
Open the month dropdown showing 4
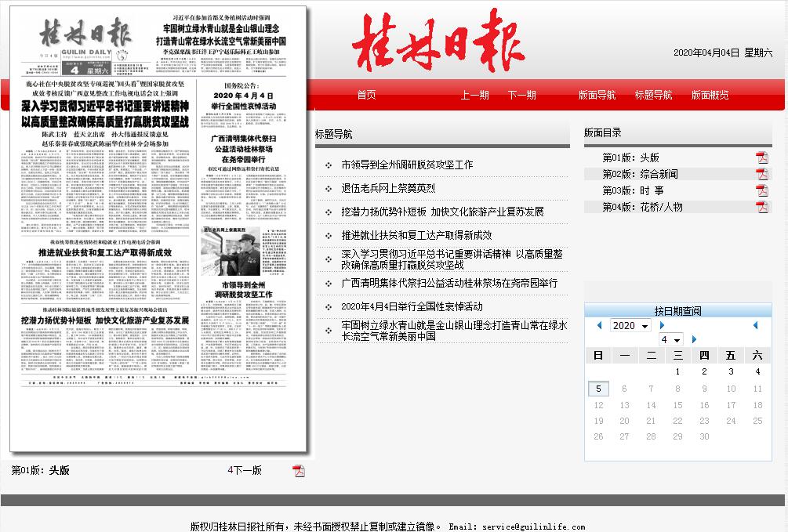click(x=671, y=339)
